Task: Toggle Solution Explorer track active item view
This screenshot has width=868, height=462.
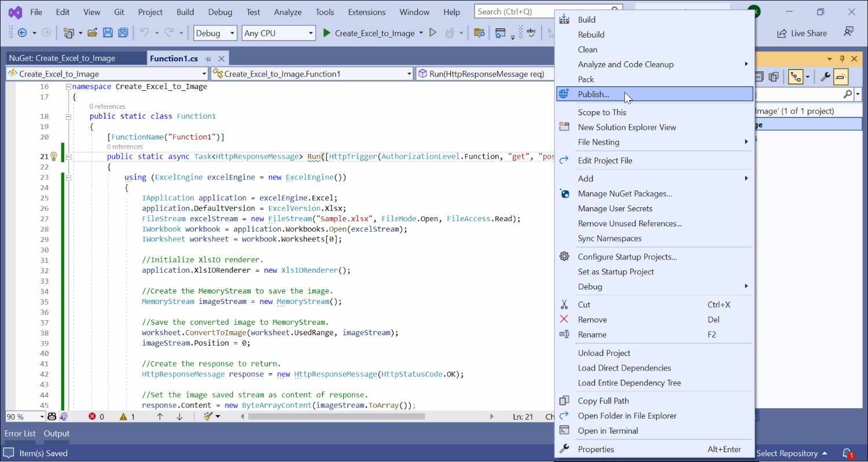Action: coord(796,76)
